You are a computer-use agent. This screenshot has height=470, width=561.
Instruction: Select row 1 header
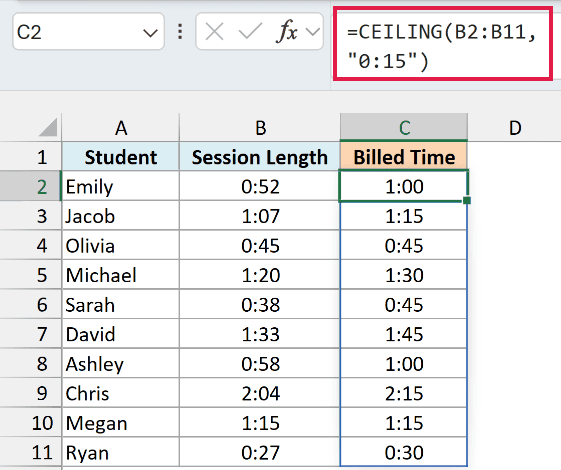31,157
